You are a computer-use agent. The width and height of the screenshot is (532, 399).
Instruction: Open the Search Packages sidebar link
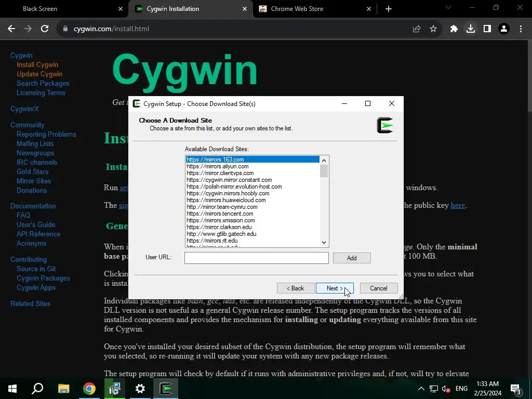coord(43,84)
